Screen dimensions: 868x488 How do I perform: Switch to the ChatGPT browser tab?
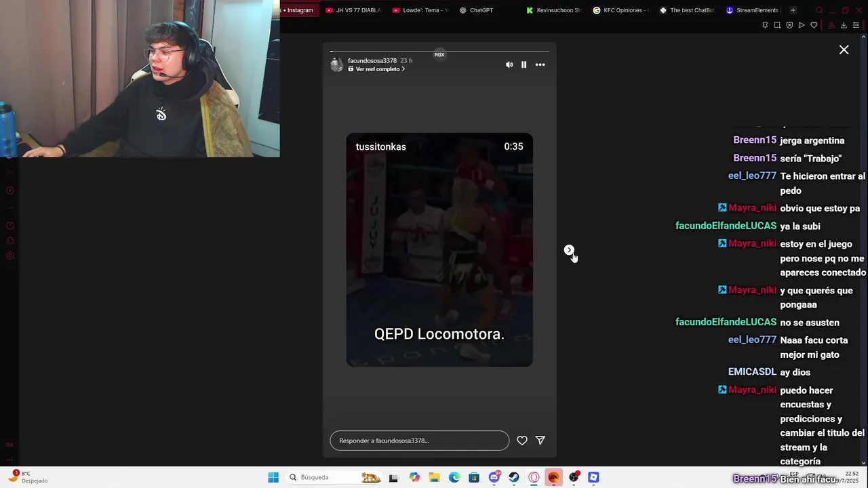(x=476, y=10)
